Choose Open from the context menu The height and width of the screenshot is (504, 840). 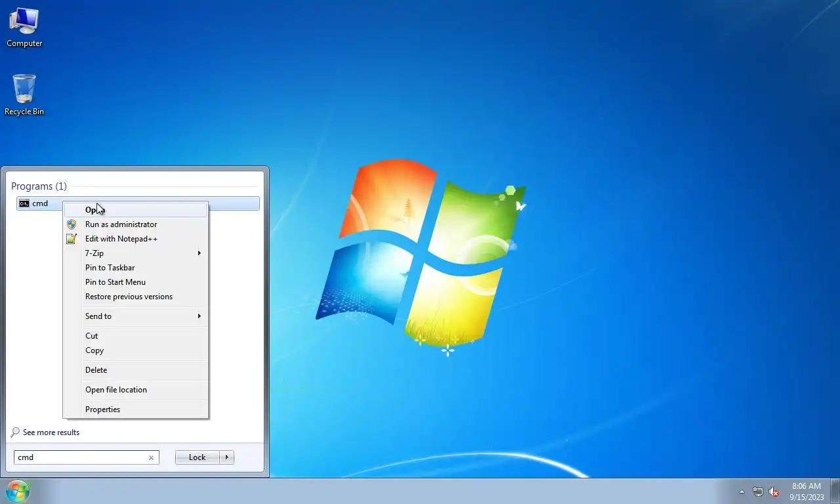coord(136,210)
